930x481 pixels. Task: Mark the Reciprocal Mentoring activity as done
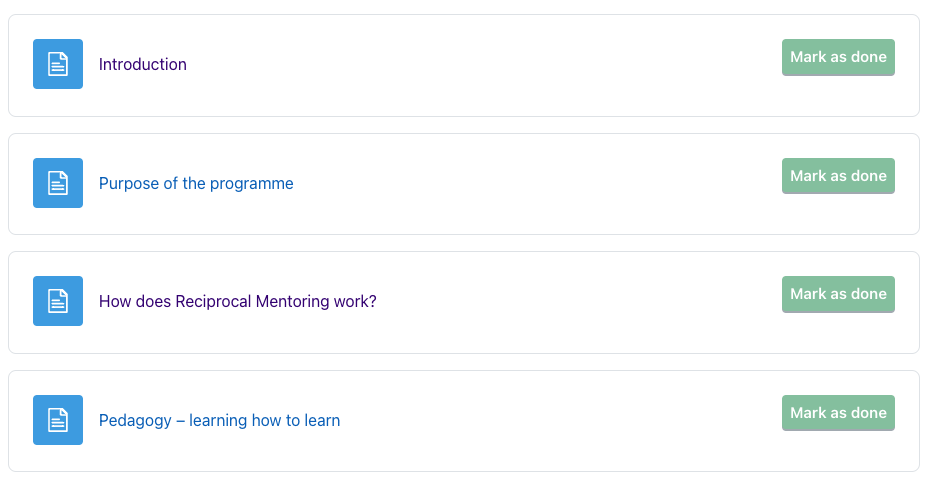point(838,294)
